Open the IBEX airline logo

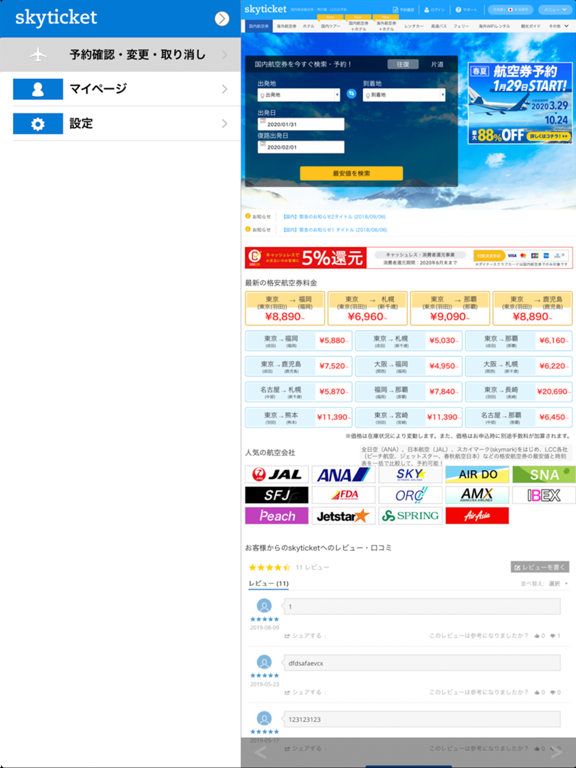(544, 495)
